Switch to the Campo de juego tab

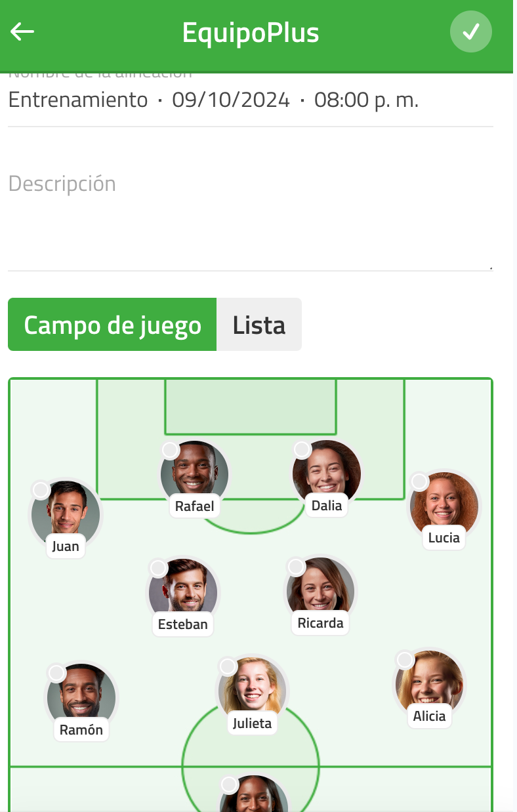coord(112,325)
